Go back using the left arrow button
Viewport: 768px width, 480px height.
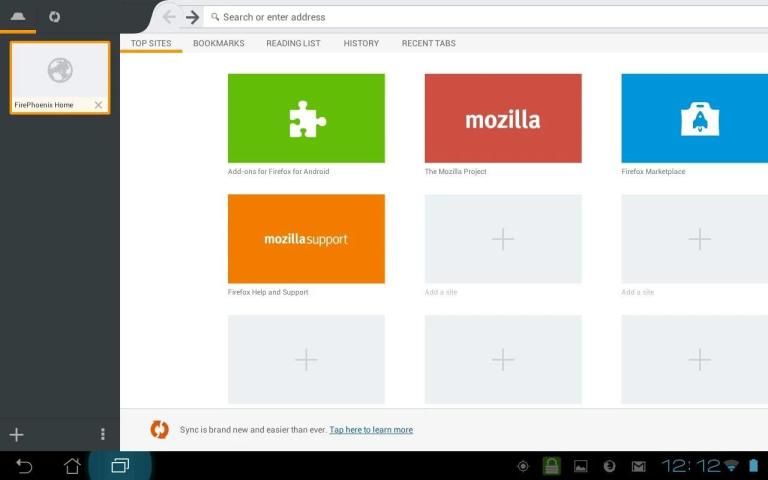click(169, 17)
